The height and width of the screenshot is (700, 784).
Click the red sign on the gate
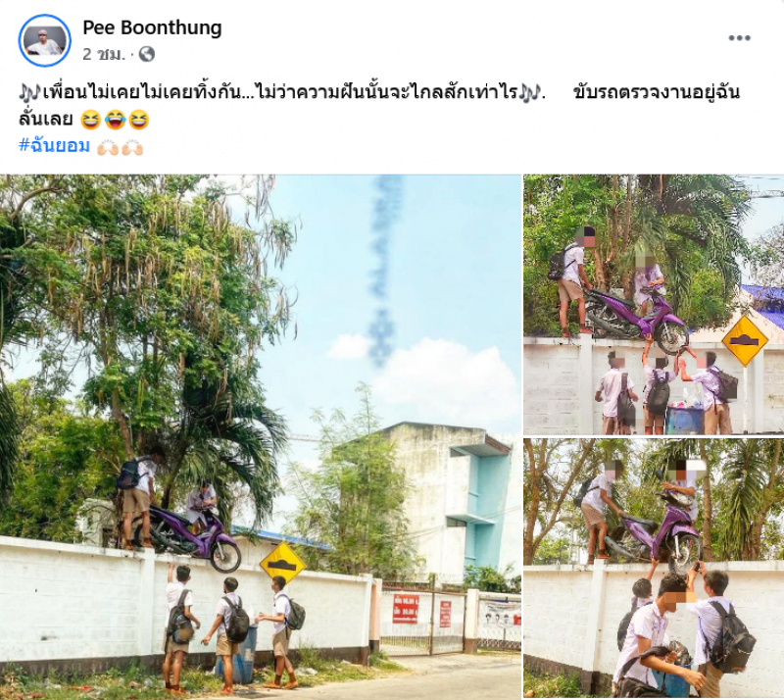point(405,609)
